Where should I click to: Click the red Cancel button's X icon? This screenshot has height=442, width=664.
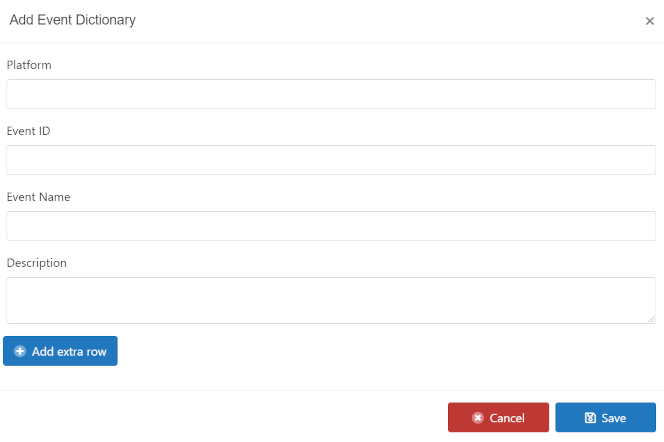[x=478, y=418]
